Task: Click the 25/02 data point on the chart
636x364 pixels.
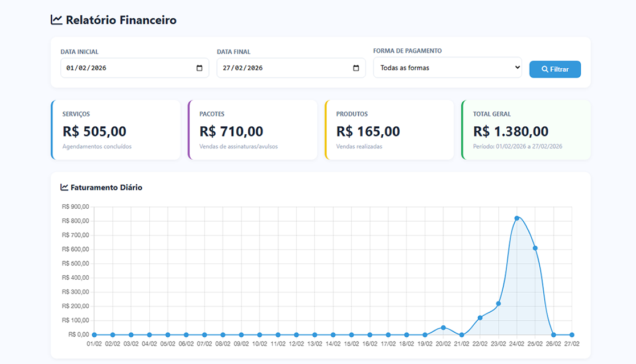Action: 535,248
